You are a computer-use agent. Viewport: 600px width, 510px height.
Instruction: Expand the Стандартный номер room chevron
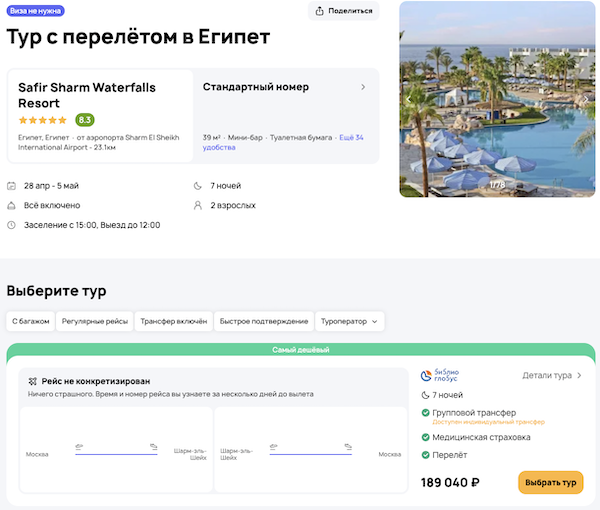coord(362,87)
